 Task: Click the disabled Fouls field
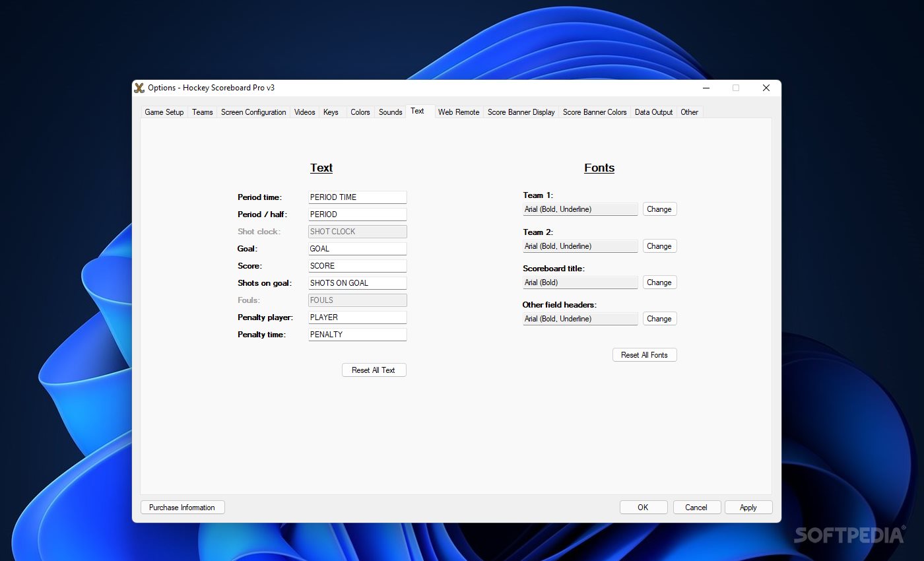pos(358,300)
